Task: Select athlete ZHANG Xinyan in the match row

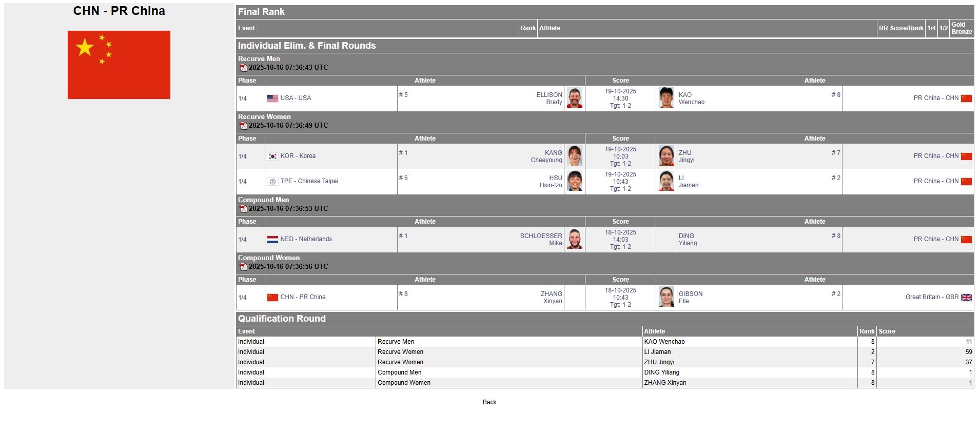Action: tap(552, 298)
